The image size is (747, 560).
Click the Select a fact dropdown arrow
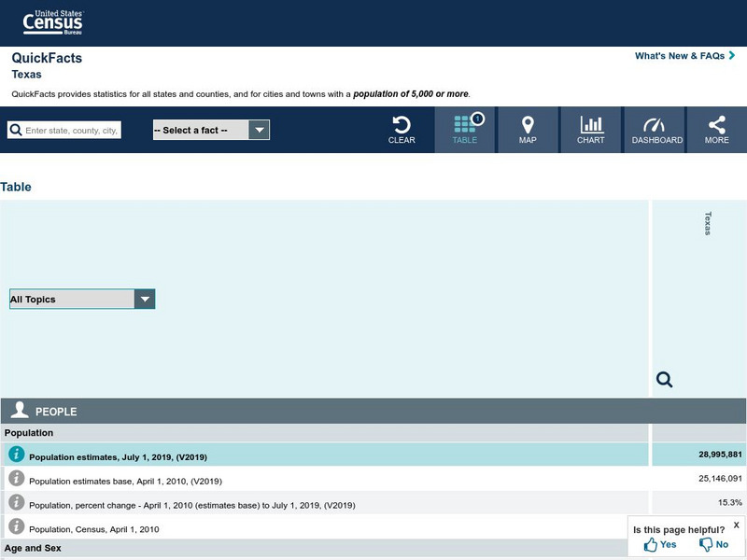tap(260, 130)
